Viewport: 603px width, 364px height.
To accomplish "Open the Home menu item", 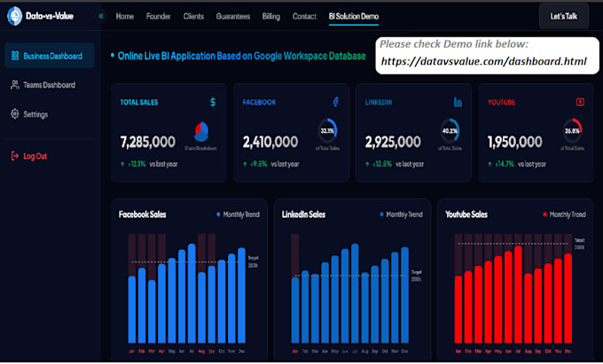I will coord(125,17).
